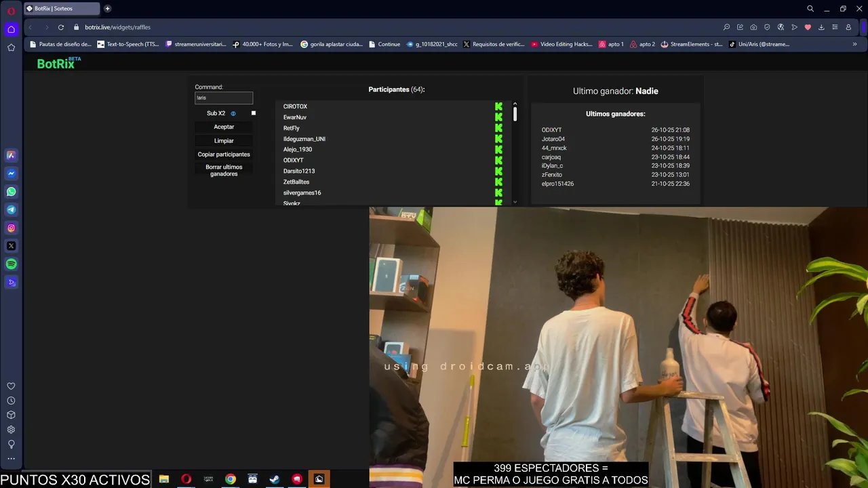Open Instagram in sidebar
The width and height of the screenshot is (868, 488).
pyautogui.click(x=11, y=228)
